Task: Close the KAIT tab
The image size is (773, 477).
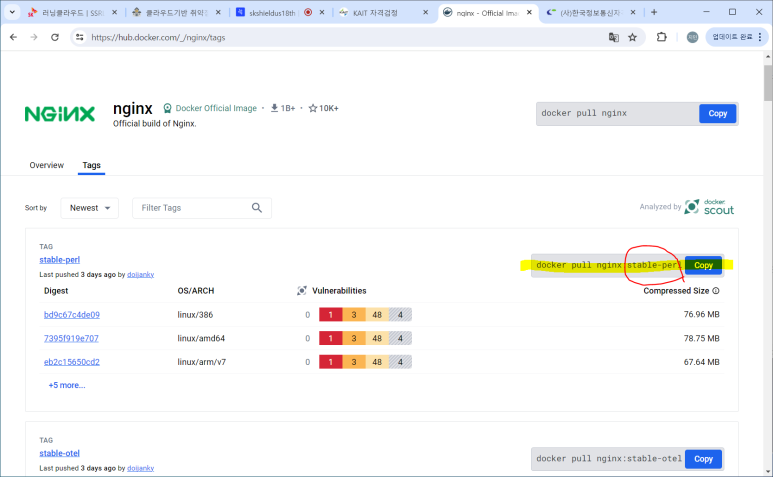Action: click(x=425, y=12)
